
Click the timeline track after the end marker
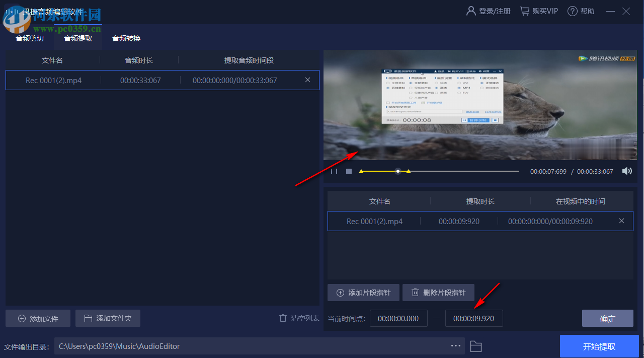coord(465,171)
